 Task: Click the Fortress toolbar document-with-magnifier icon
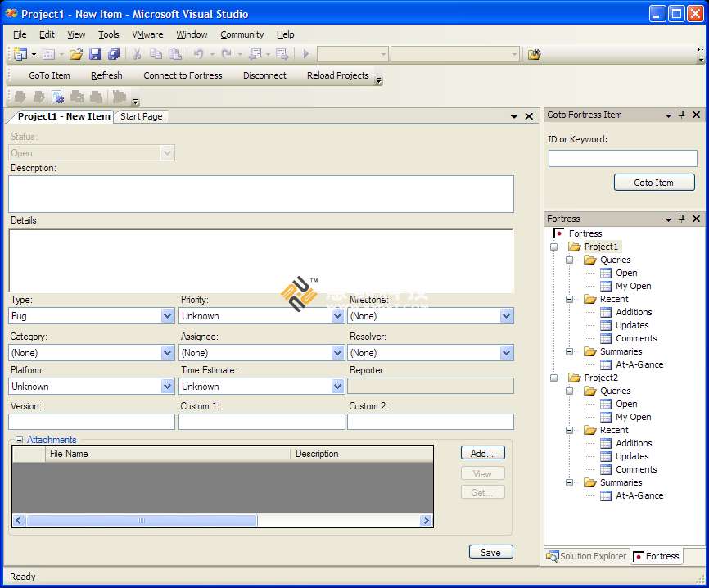58,97
